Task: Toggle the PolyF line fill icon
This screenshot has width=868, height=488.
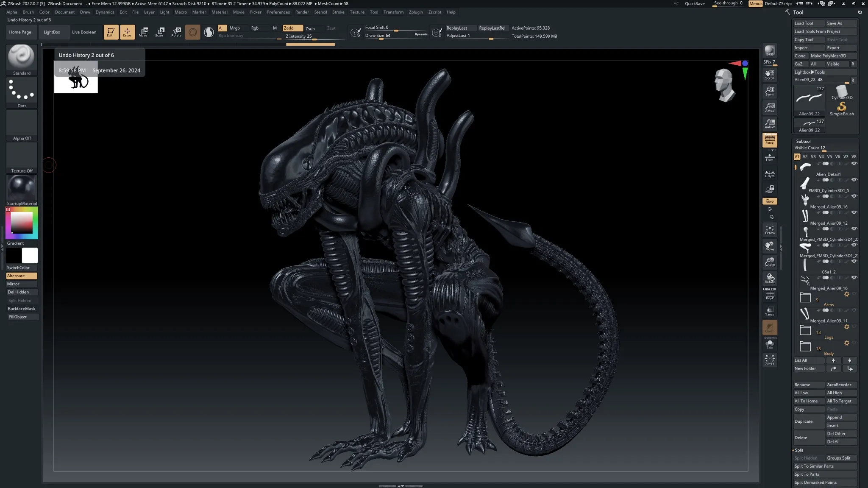Action: (x=770, y=294)
